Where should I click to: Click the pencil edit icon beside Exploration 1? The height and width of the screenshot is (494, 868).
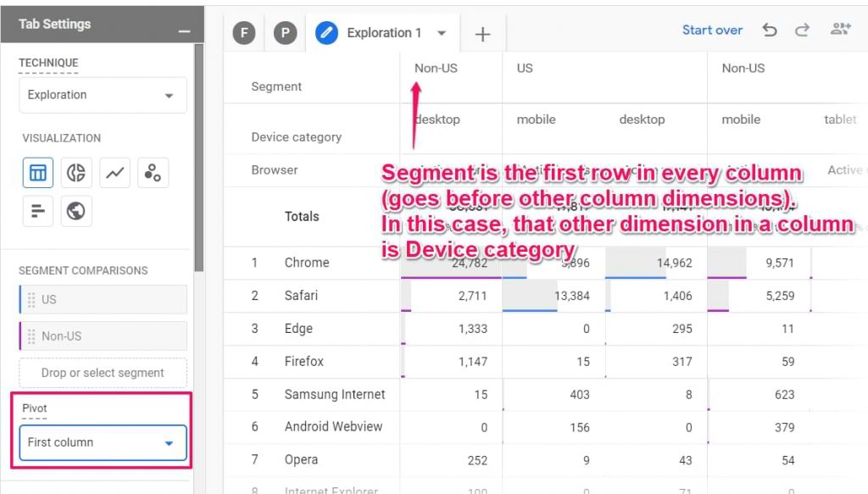pyautogui.click(x=326, y=34)
